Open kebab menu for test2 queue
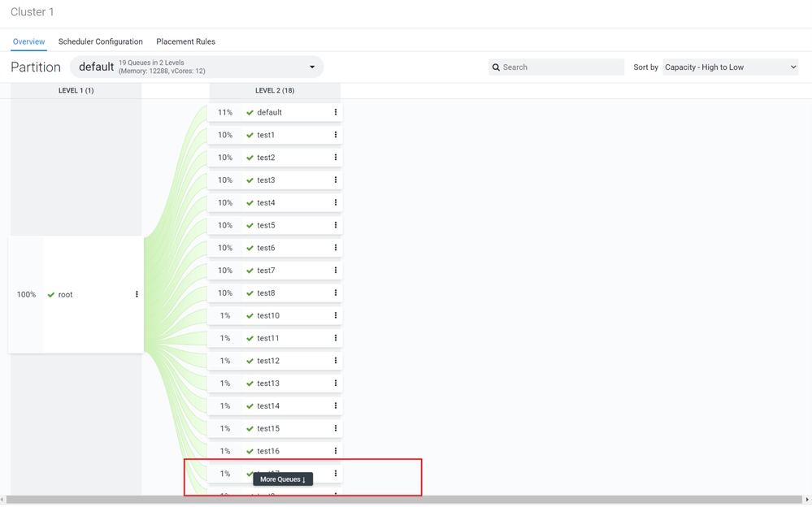 click(336, 158)
